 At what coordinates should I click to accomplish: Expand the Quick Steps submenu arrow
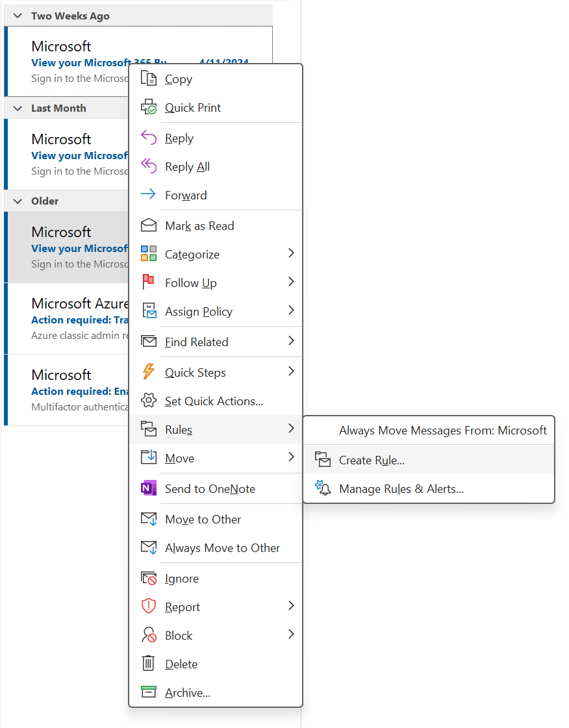click(291, 371)
